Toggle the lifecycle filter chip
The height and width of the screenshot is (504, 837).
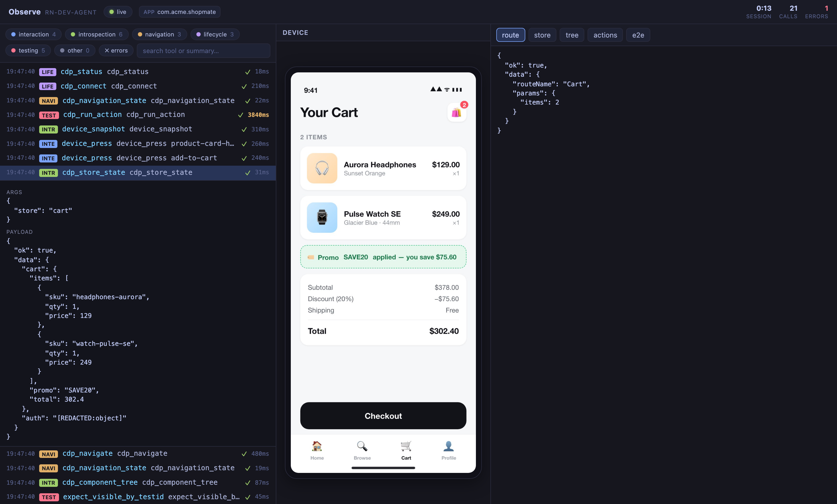[x=215, y=34]
